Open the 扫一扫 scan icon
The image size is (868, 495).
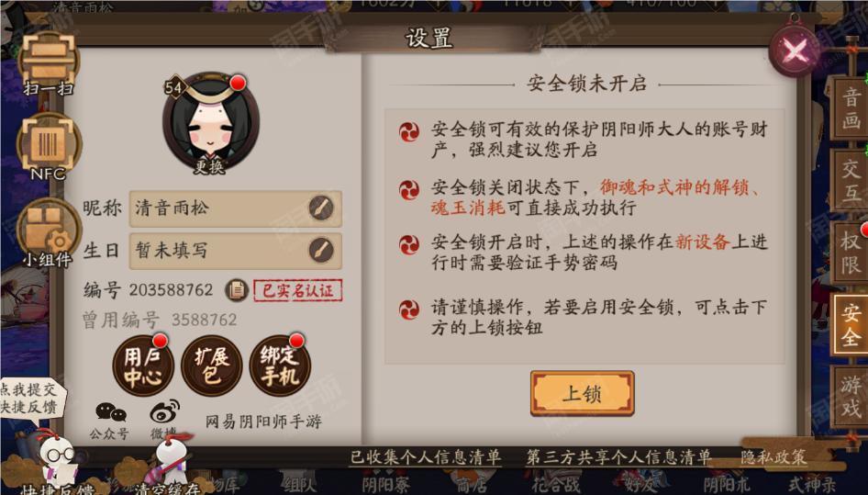pyautogui.click(x=49, y=63)
